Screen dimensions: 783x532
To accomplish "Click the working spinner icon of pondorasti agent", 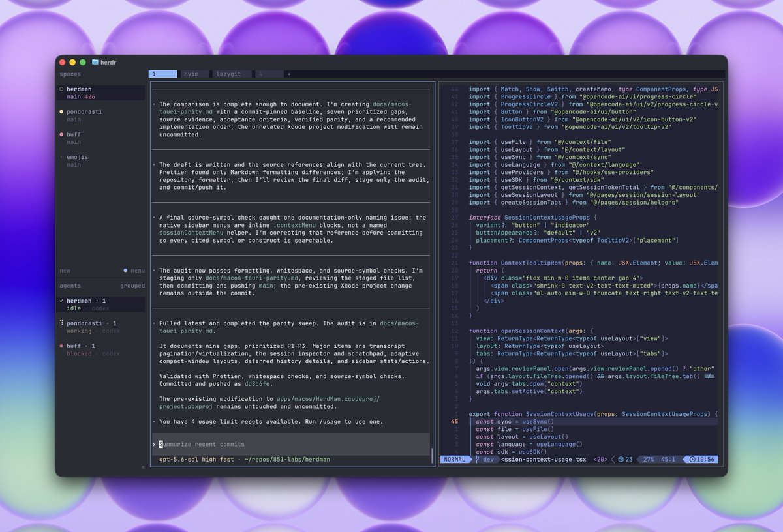I will (61, 323).
